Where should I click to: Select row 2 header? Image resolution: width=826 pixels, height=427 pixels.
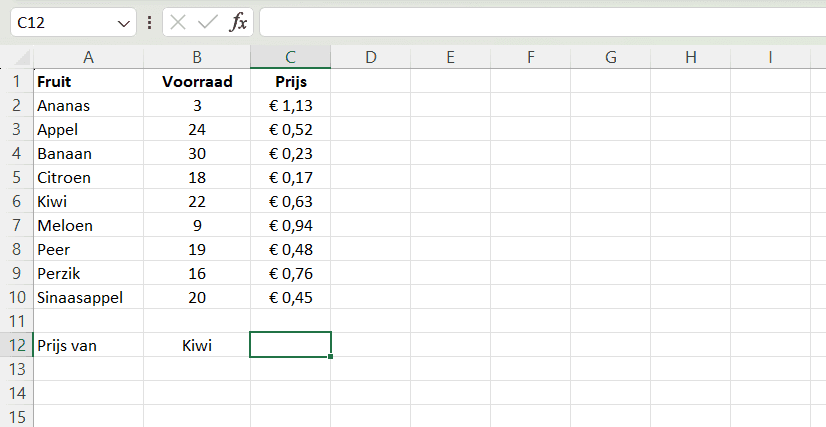point(16,105)
